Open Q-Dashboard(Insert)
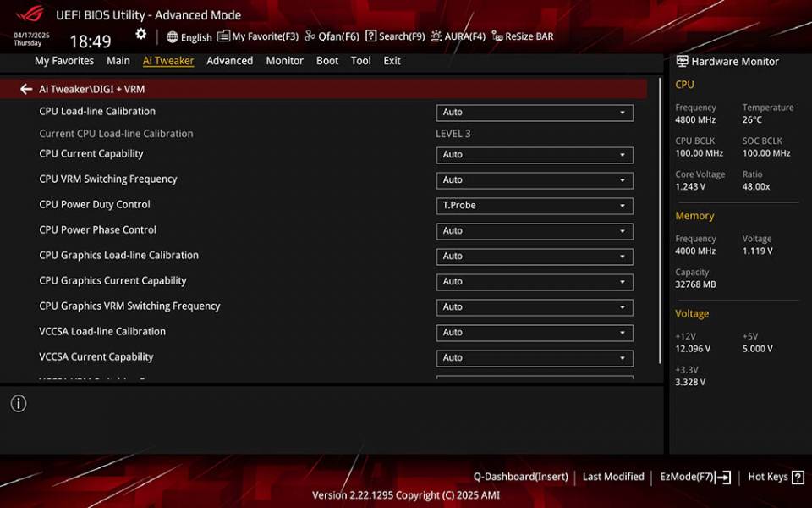 pyautogui.click(x=520, y=477)
